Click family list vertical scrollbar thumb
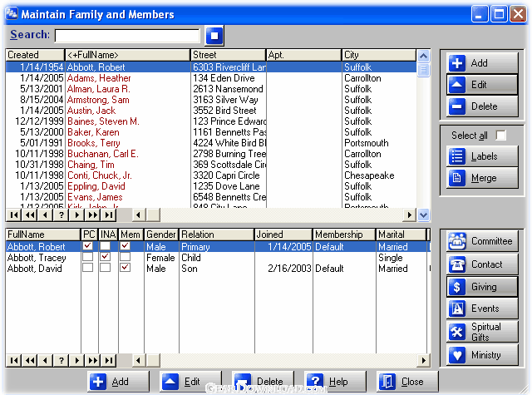 (423, 70)
